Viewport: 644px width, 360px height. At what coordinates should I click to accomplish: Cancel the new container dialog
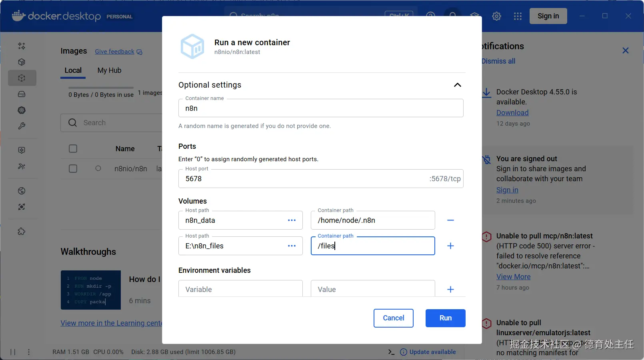click(393, 318)
